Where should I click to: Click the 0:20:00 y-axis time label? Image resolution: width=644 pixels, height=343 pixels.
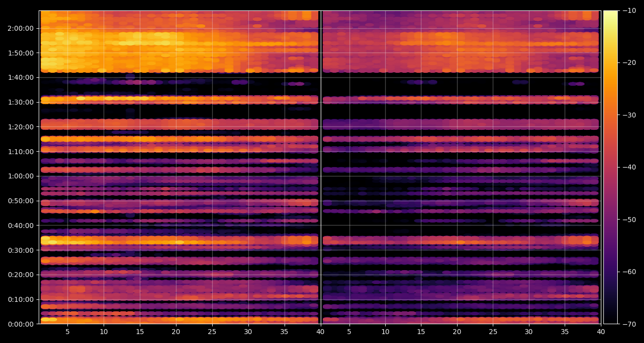tap(20, 275)
